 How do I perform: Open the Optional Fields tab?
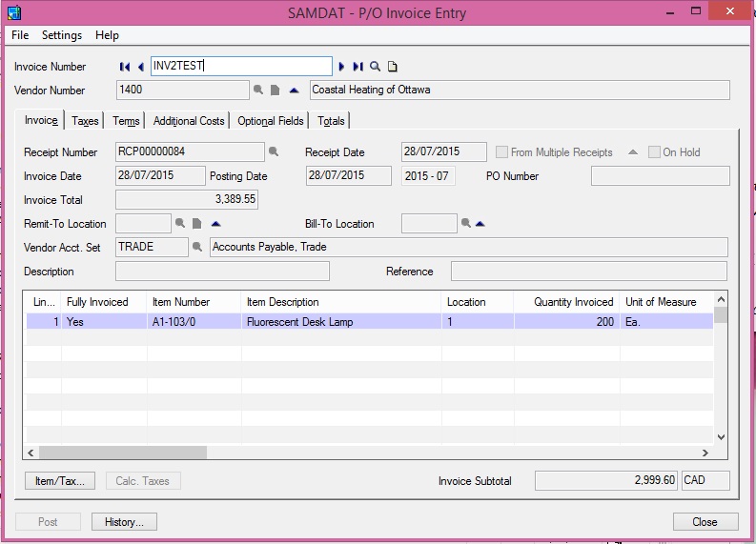271,121
